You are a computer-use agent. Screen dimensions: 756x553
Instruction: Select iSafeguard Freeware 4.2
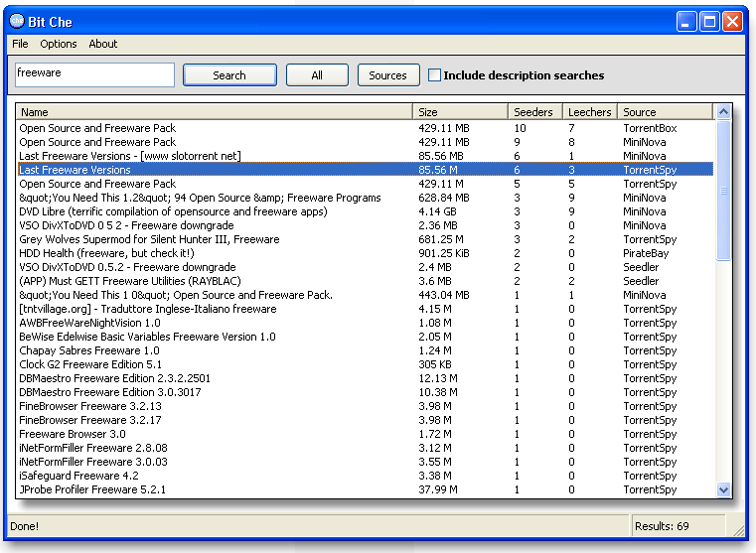tap(365, 476)
